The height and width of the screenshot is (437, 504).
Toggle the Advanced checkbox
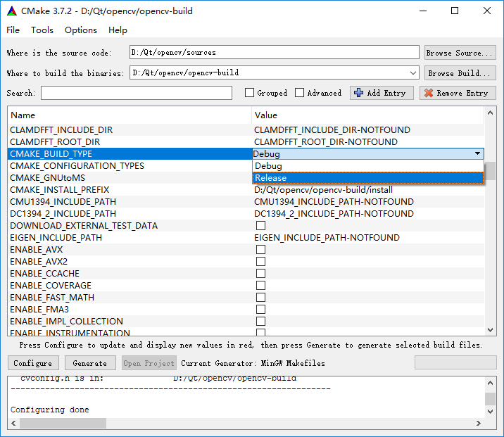(x=299, y=93)
